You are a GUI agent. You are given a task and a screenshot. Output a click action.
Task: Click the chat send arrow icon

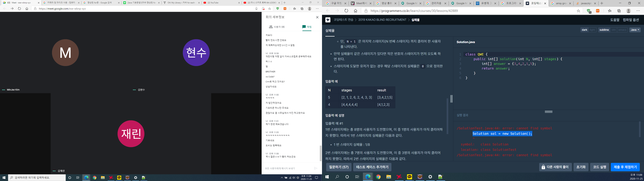(316, 168)
